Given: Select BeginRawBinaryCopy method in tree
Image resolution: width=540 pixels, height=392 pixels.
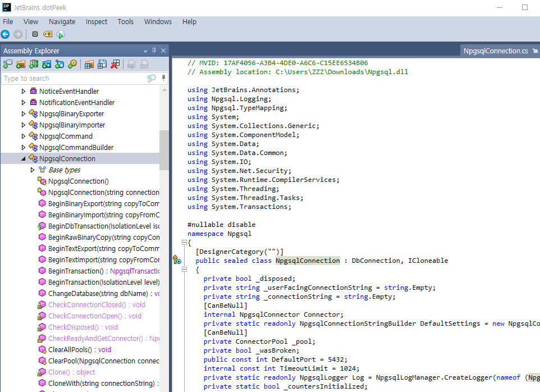Looking at the screenshot, I should pos(103,238).
